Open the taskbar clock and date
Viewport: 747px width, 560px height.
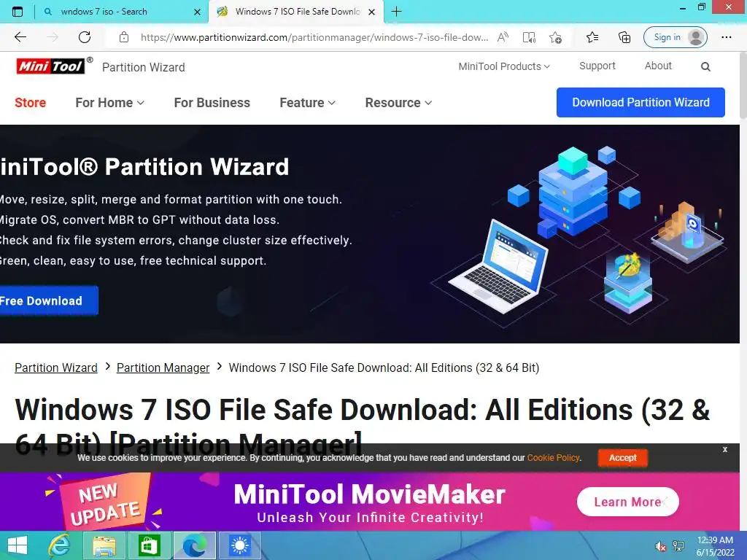(x=715, y=546)
